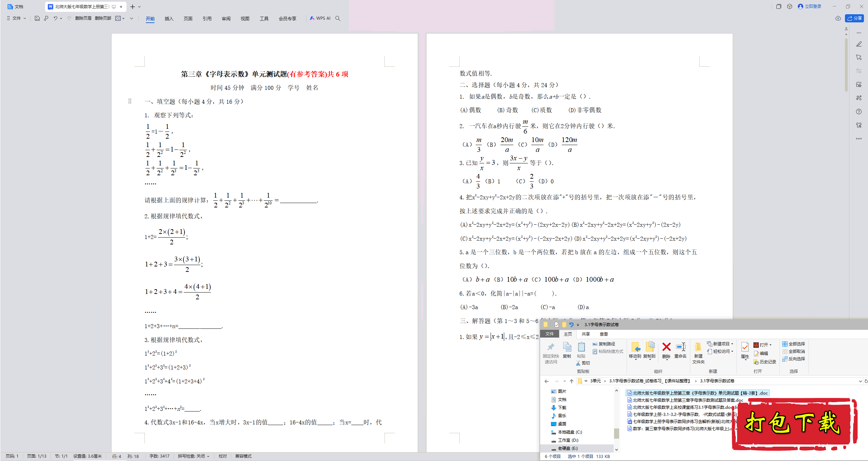Click Rename icon in Explorer ribbon
Image resolution: width=868 pixels, height=461 pixels.
[680, 350]
